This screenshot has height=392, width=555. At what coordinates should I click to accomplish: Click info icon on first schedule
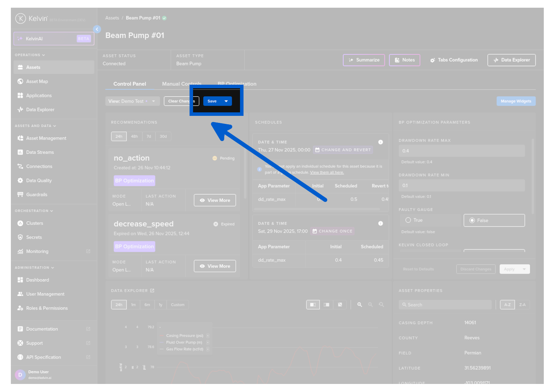coord(381,142)
